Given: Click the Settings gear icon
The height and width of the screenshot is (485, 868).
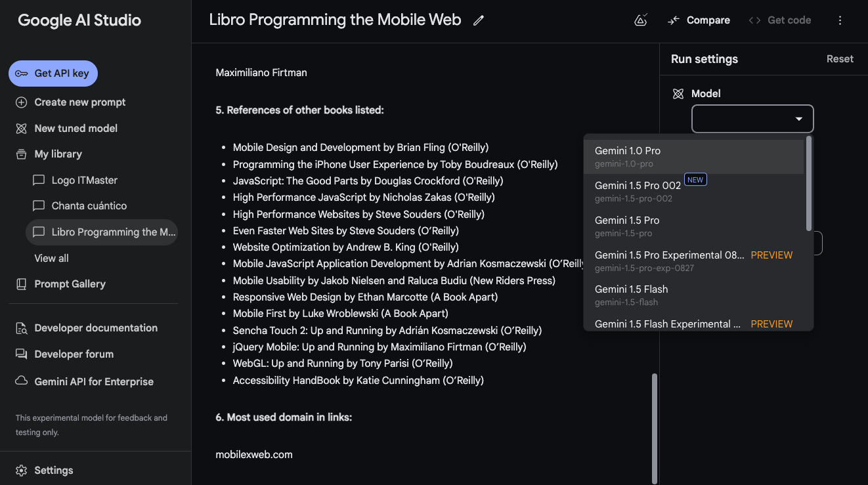Looking at the screenshot, I should (x=22, y=471).
